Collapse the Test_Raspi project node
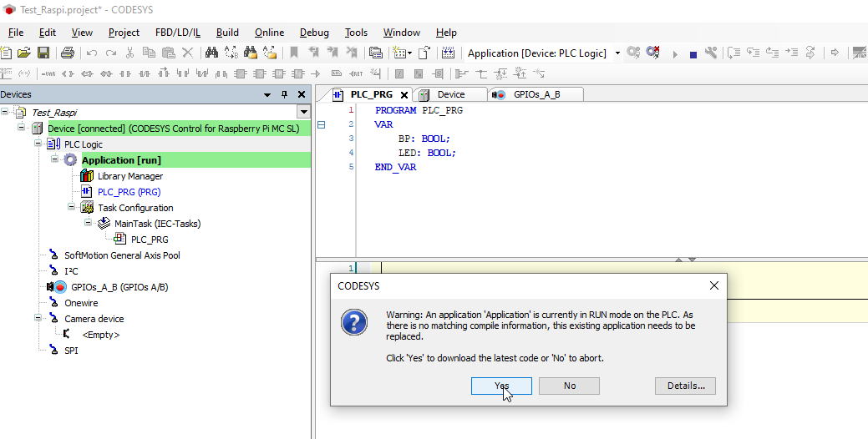The height and width of the screenshot is (439, 868). point(5,112)
